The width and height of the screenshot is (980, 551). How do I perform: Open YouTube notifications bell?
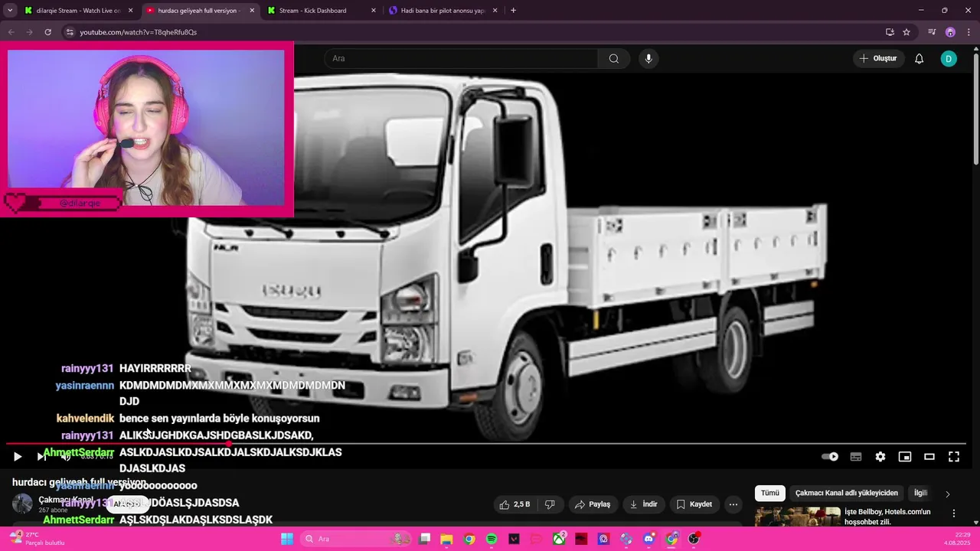919,59
